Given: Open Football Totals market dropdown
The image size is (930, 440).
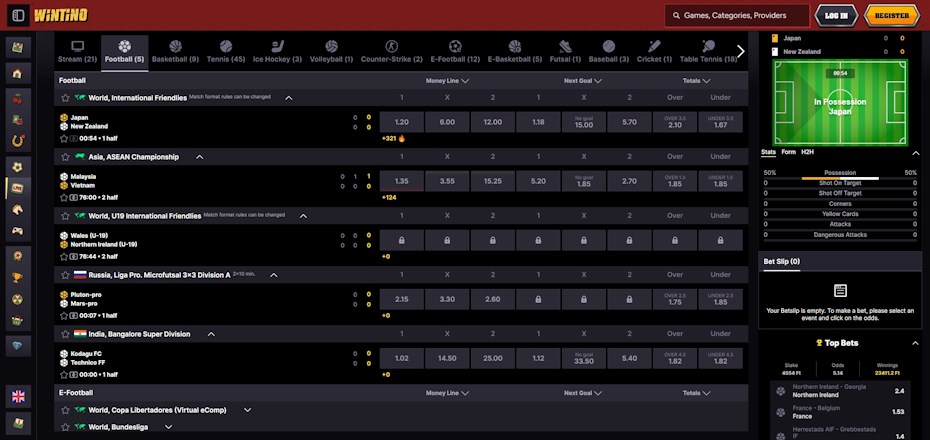Looking at the screenshot, I should (696, 81).
